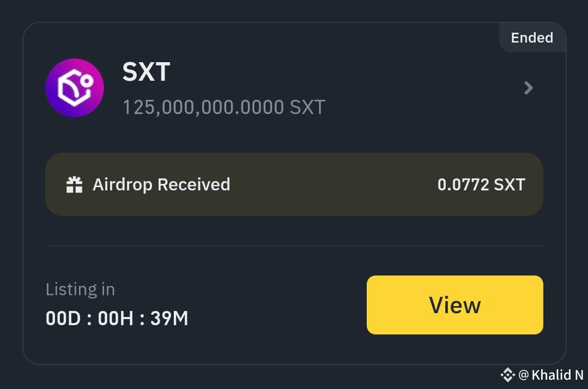Click the 00D : 00H : 39M countdown timer
The width and height of the screenshot is (588, 389).
click(x=116, y=318)
